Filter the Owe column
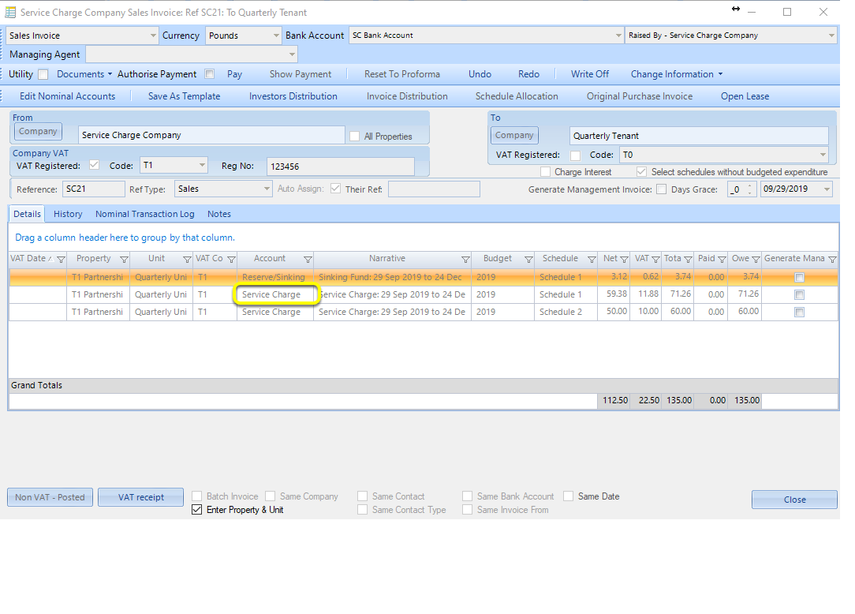The height and width of the screenshot is (614, 855). [756, 259]
